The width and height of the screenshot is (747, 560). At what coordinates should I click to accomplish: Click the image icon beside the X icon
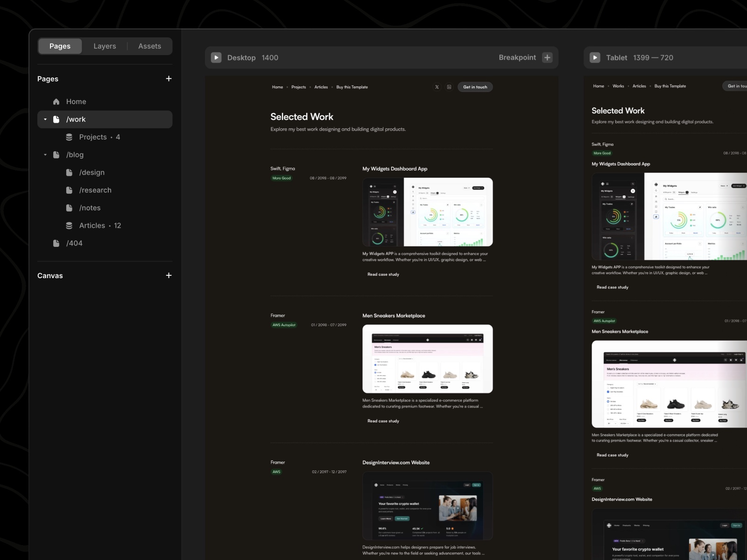449,87
